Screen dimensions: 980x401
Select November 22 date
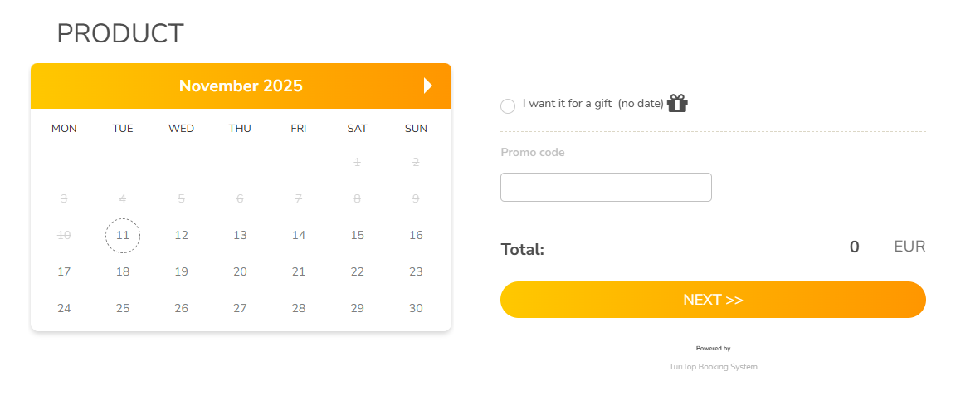(358, 271)
